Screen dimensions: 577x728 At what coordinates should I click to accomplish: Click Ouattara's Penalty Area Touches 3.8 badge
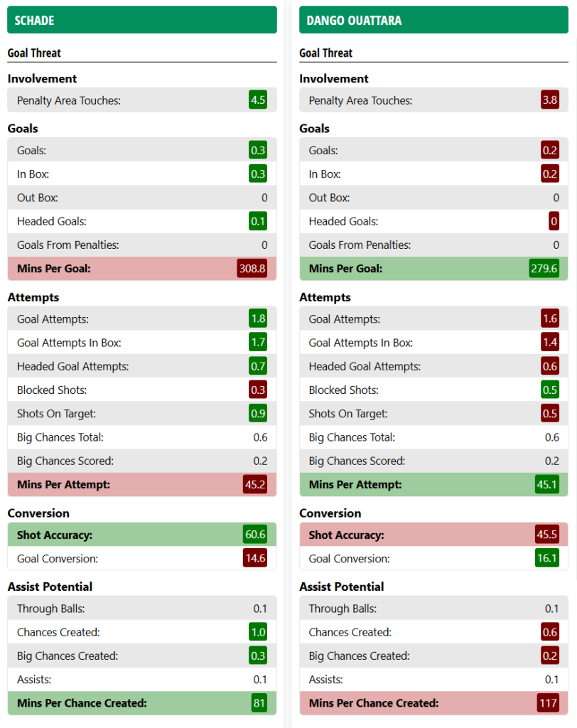[549, 100]
